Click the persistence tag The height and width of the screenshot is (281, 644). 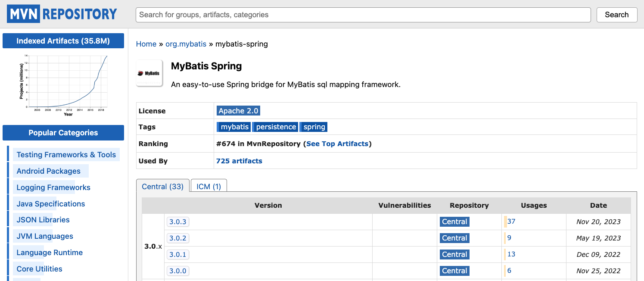(x=275, y=126)
